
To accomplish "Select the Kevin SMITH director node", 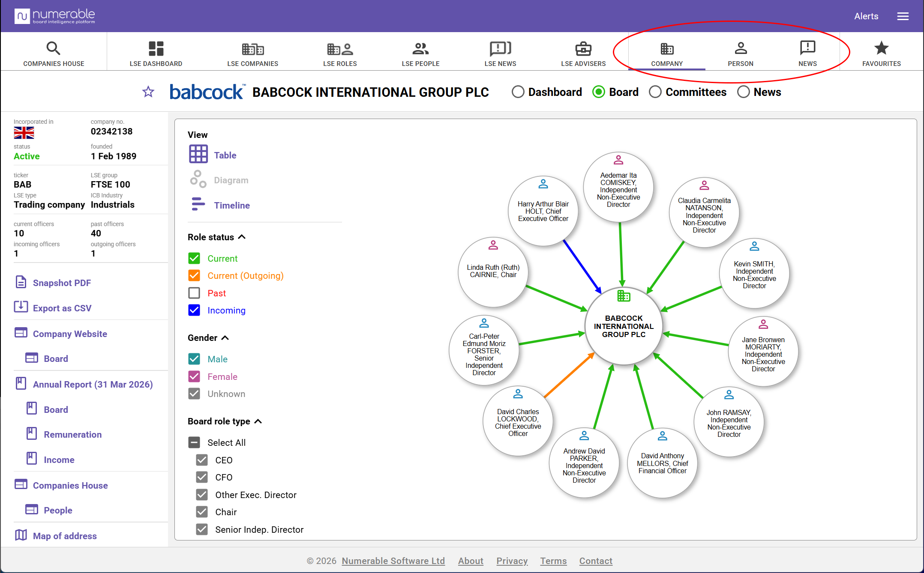I will point(754,273).
